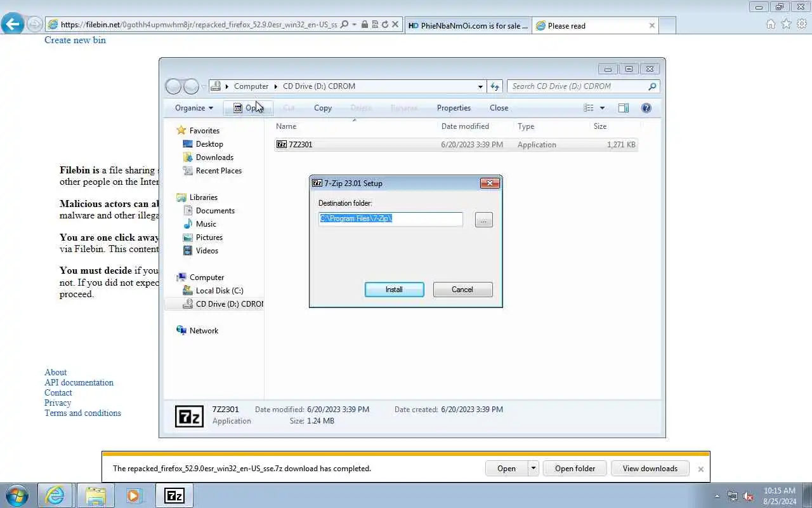This screenshot has width=812, height=508.
Task: Click CD Drive (D:) CDROM breadcrumb
Action: [319, 86]
